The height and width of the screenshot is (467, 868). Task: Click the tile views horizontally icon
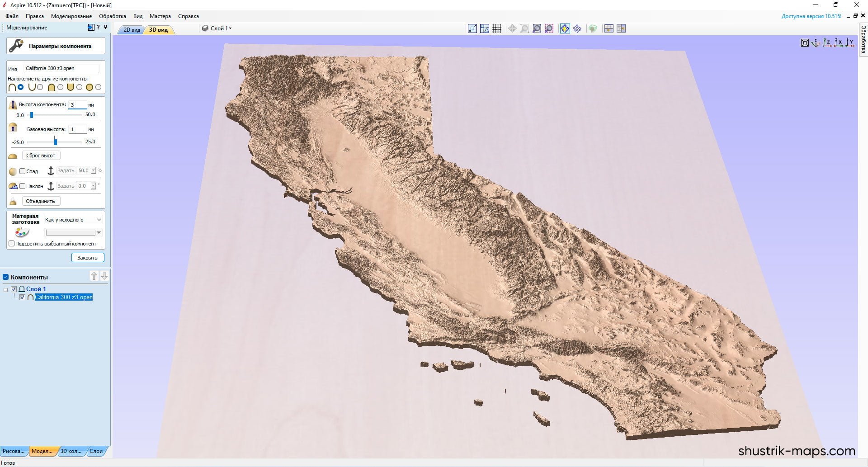point(609,28)
